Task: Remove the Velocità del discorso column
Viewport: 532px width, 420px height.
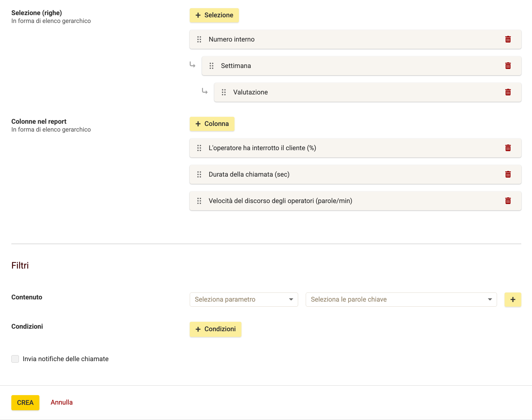Action: 508,201
